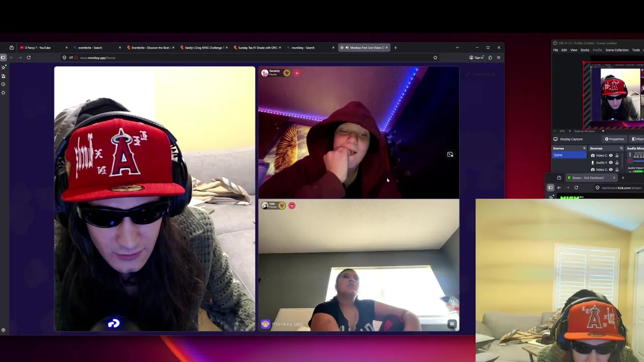Screen dimensions: 644x362
Task: Open the Scene Collection menu in OBS
Action: click(617, 50)
